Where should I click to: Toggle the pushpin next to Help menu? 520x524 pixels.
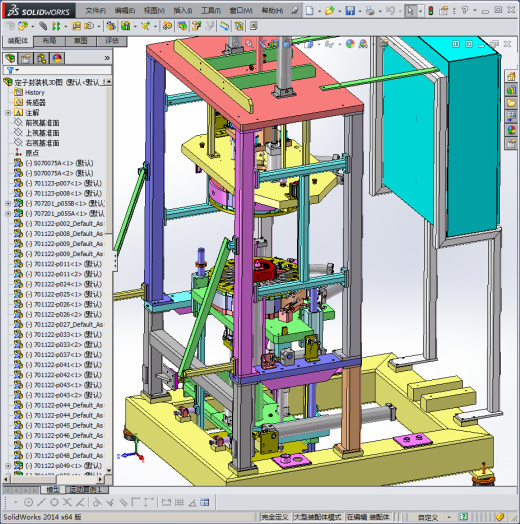(294, 10)
